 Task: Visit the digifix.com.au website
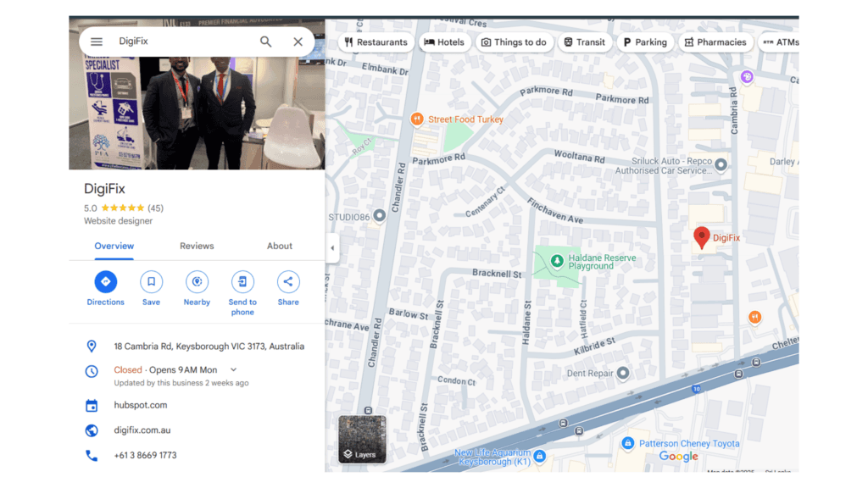click(x=142, y=430)
